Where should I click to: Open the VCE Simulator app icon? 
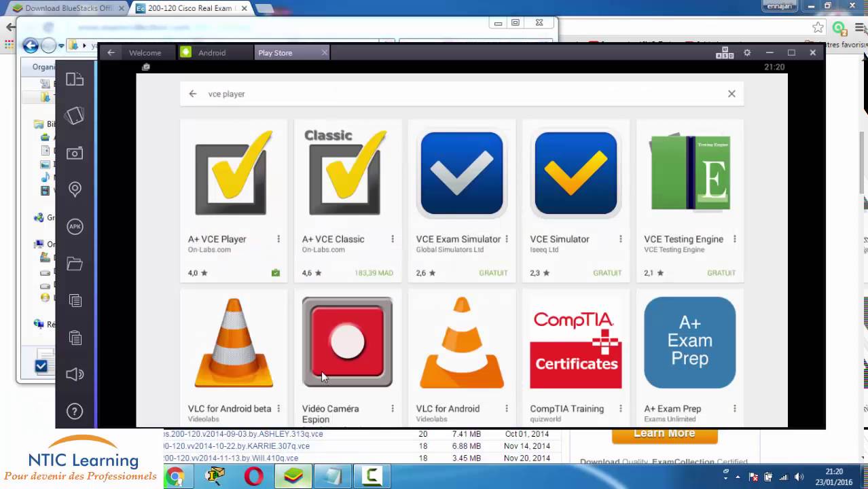[x=576, y=174]
